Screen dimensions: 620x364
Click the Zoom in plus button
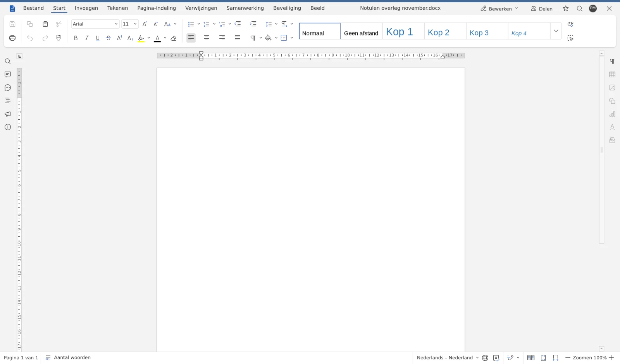pyautogui.click(x=611, y=358)
